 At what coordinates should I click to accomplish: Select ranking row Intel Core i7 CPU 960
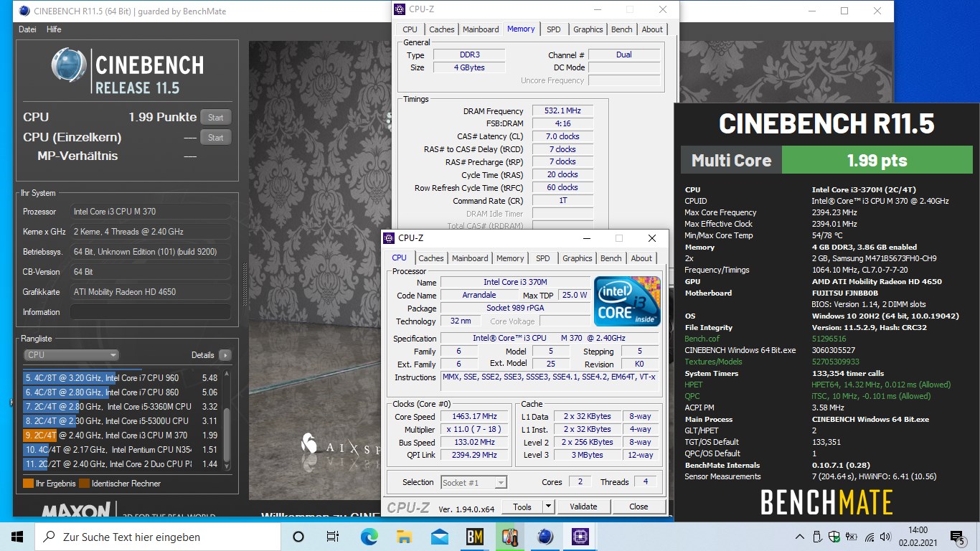121,378
